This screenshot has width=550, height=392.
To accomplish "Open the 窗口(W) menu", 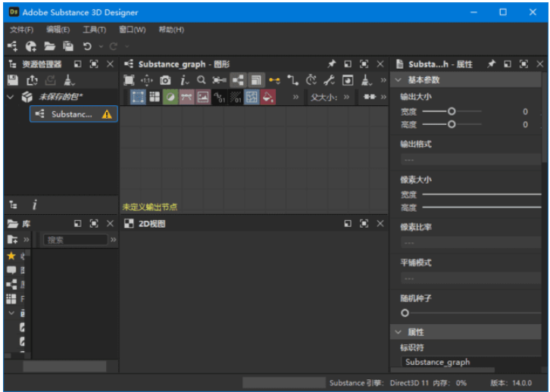I will [133, 30].
